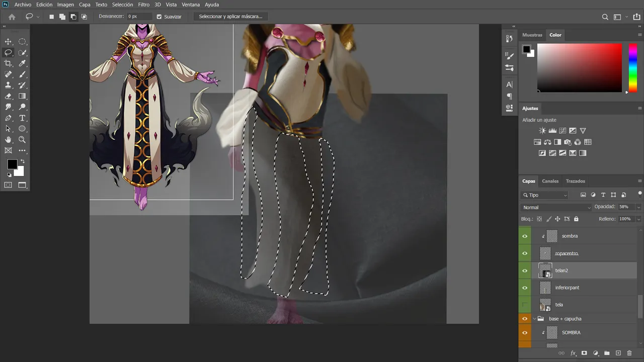Screen dimensions: 644x362
Task: Click the Add layer mask icon
Action: [x=584, y=353]
